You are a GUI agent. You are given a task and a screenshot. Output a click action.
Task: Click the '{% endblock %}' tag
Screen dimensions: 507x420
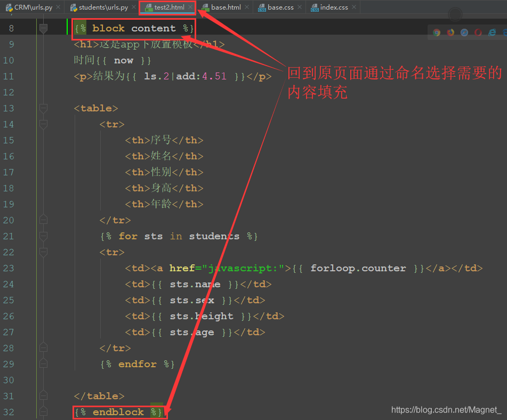click(x=118, y=412)
